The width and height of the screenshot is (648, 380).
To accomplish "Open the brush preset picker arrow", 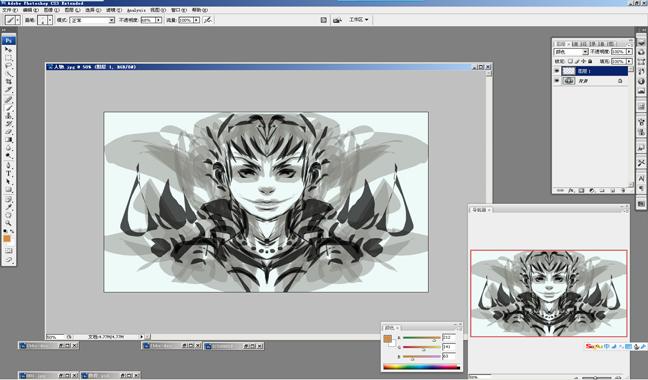I will pos(50,20).
